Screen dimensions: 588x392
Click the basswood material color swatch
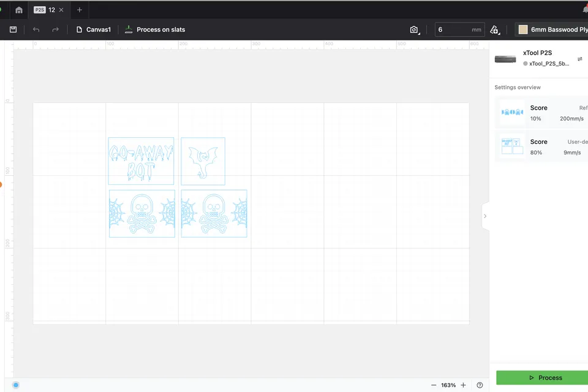[522, 29]
